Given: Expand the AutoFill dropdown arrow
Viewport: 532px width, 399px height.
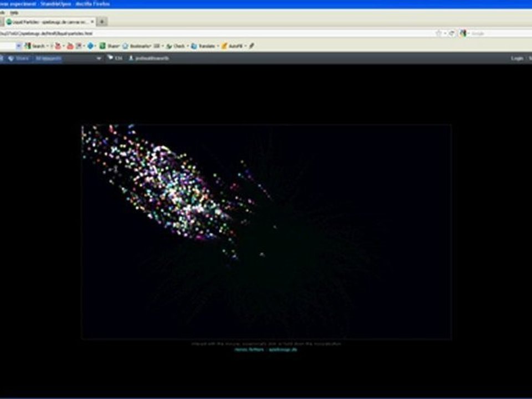Looking at the screenshot, I should [245, 46].
